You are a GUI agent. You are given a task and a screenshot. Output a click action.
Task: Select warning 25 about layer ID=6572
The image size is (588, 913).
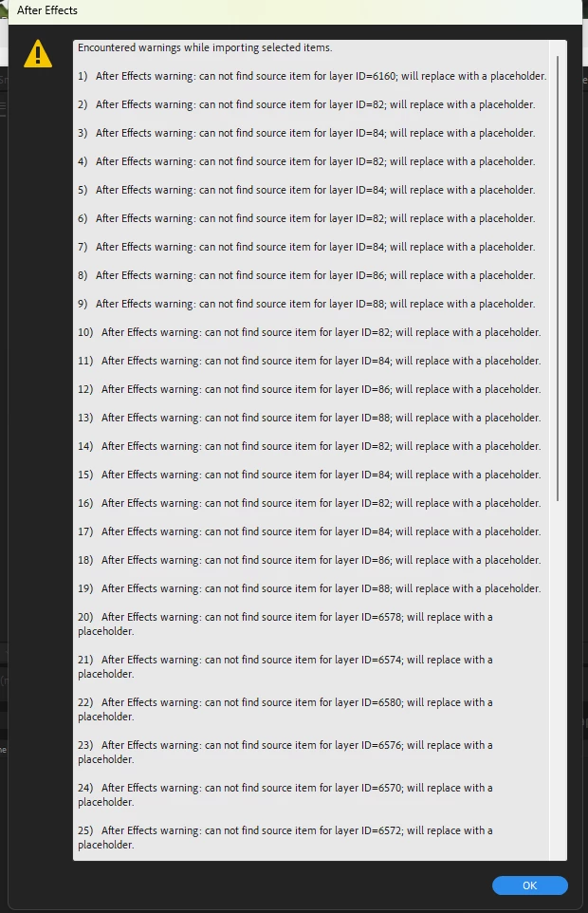[285, 838]
